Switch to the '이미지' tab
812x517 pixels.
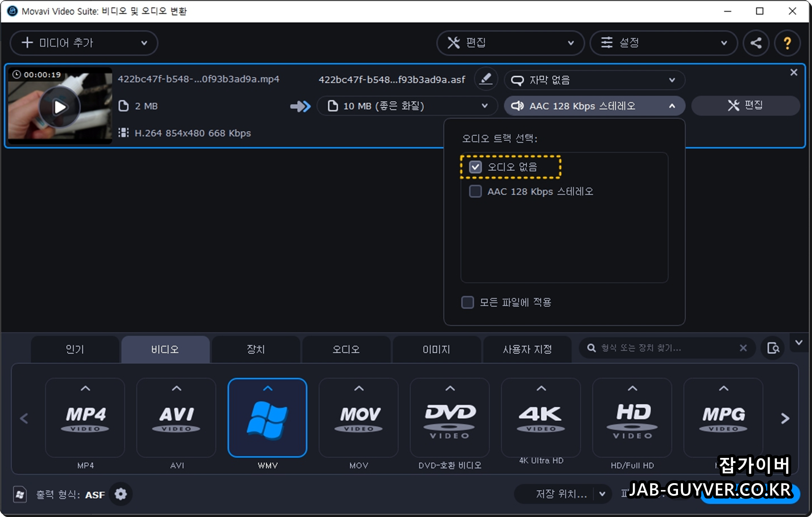(x=436, y=349)
